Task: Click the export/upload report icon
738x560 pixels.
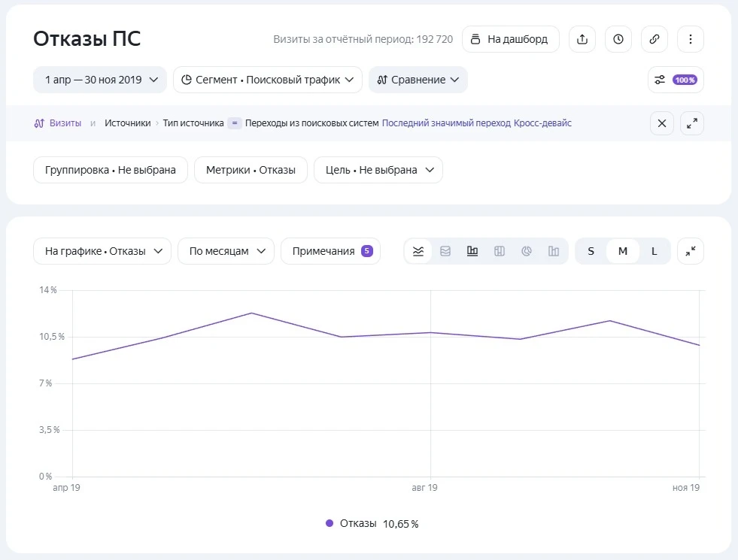Action: 582,39
